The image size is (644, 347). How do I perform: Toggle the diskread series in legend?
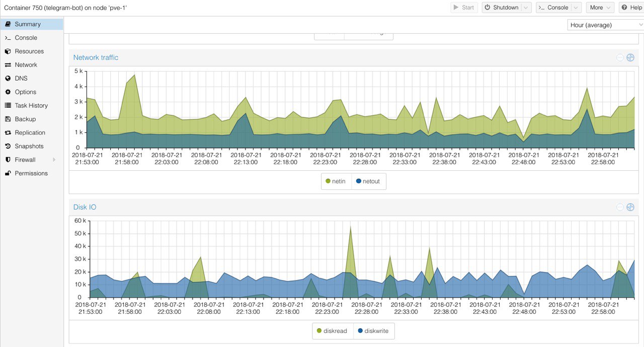pyautogui.click(x=332, y=331)
